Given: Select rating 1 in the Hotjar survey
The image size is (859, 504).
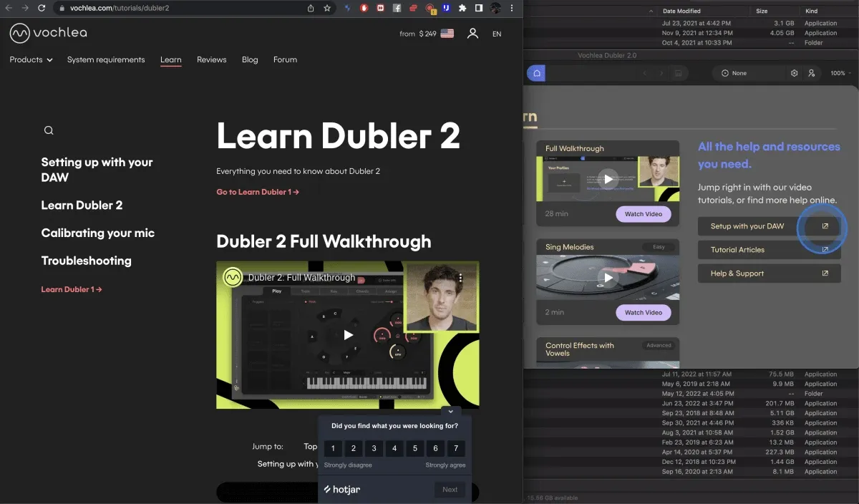Looking at the screenshot, I should [x=333, y=449].
